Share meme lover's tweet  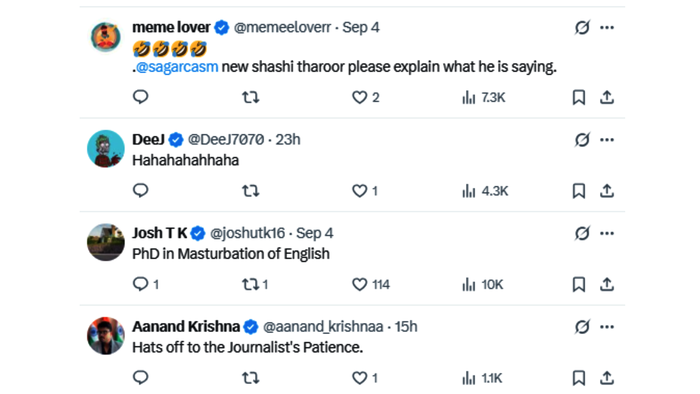[607, 97]
